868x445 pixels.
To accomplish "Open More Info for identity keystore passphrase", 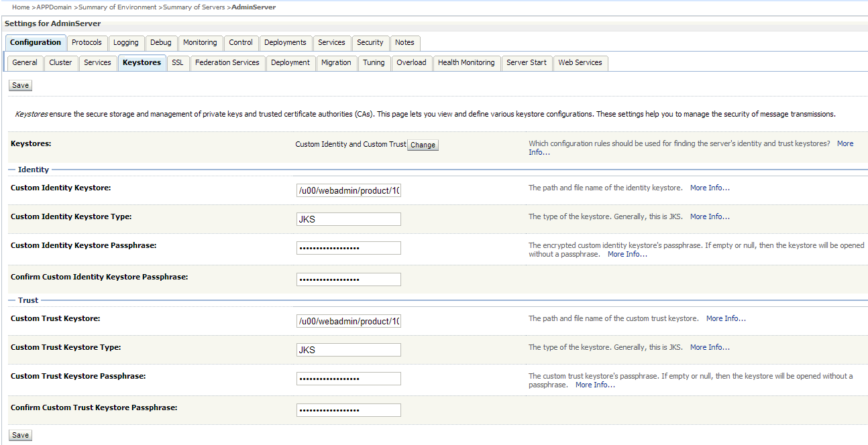I will coord(627,254).
